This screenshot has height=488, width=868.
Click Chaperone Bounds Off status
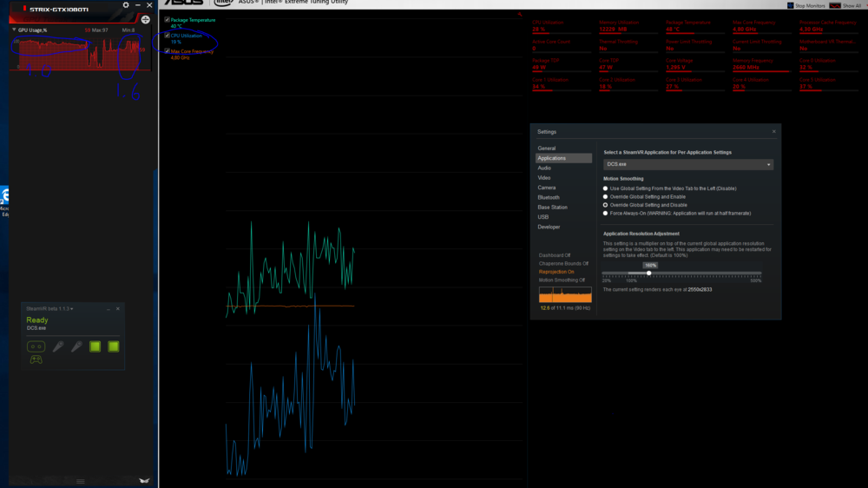563,264
